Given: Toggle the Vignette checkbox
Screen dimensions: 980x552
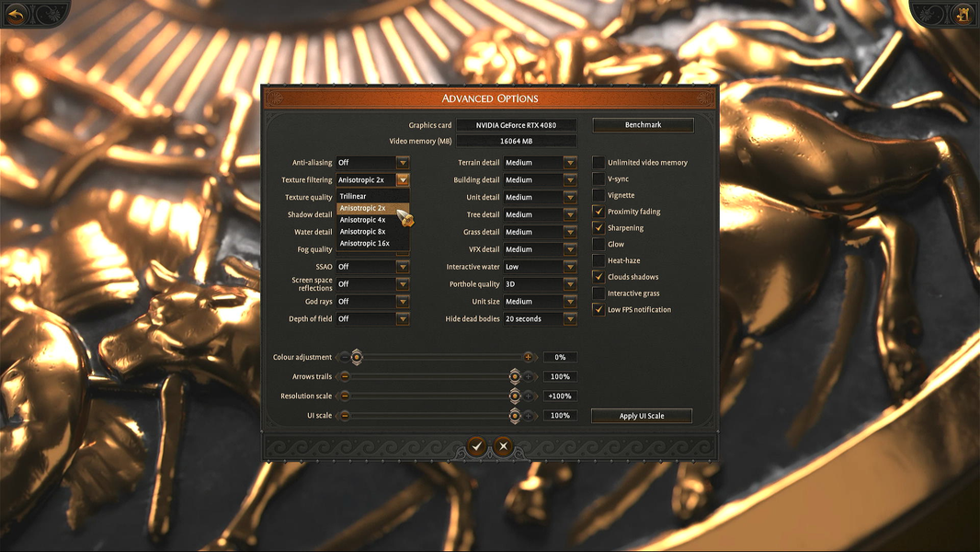Looking at the screenshot, I should pos(598,195).
